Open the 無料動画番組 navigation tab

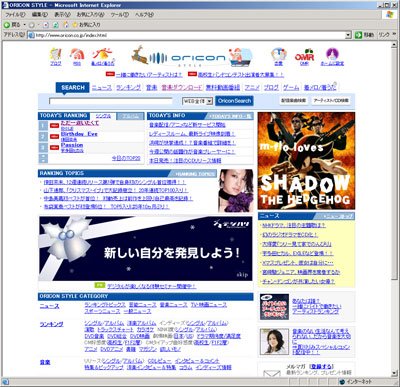tap(223, 88)
